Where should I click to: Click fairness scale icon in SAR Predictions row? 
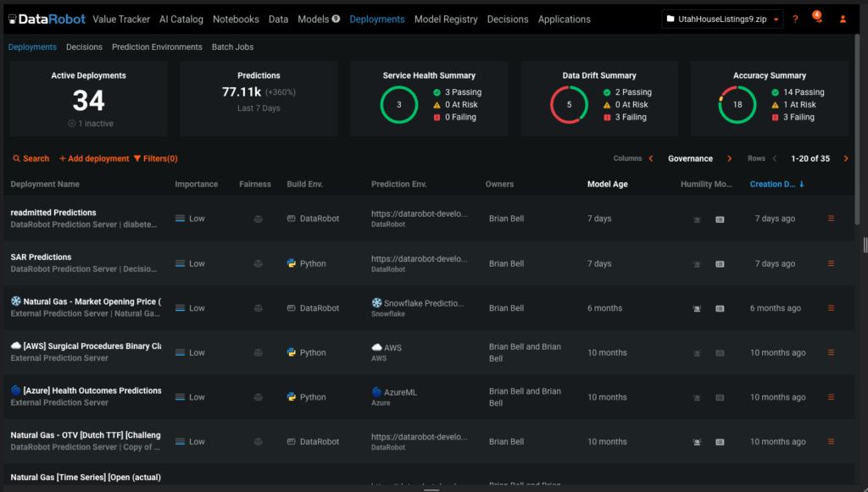click(258, 263)
